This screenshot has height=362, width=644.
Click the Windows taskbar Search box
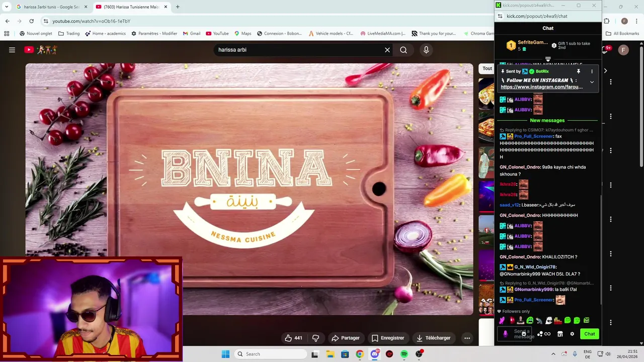point(270,354)
